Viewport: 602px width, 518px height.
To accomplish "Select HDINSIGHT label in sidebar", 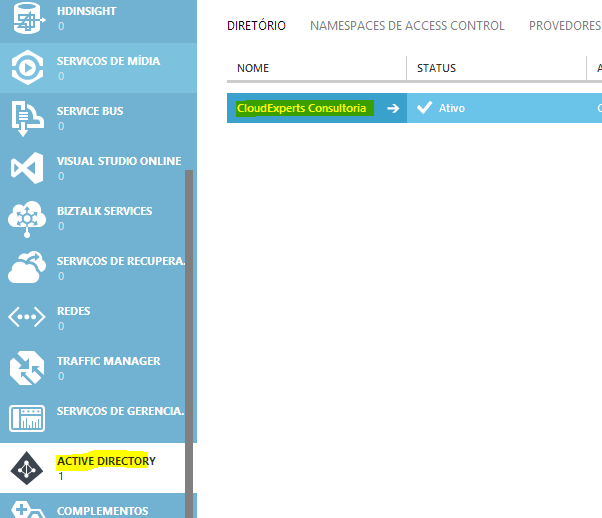I will pyautogui.click(x=86, y=11).
